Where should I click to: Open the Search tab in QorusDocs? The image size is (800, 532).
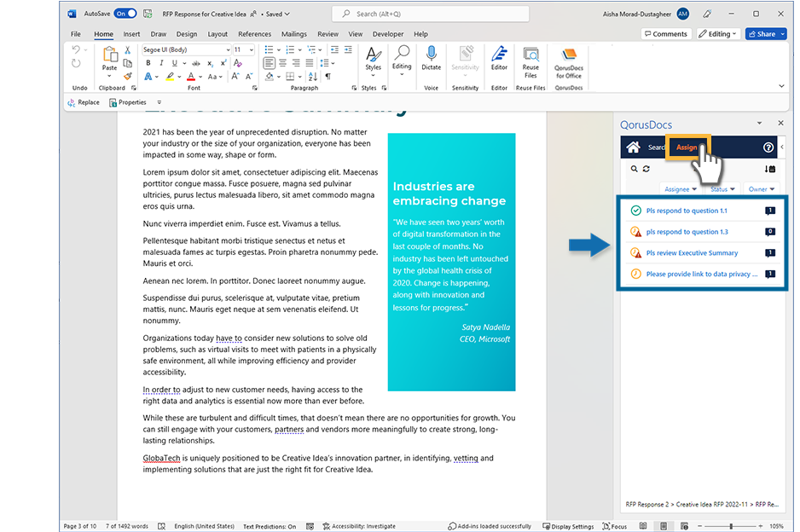[656, 147]
